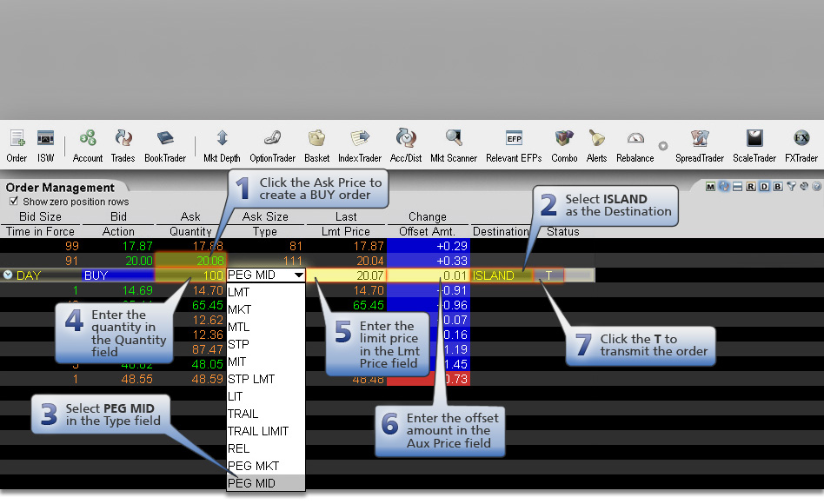
Task: Choose the highlighted PEG MID list entry
Action: pos(265,483)
